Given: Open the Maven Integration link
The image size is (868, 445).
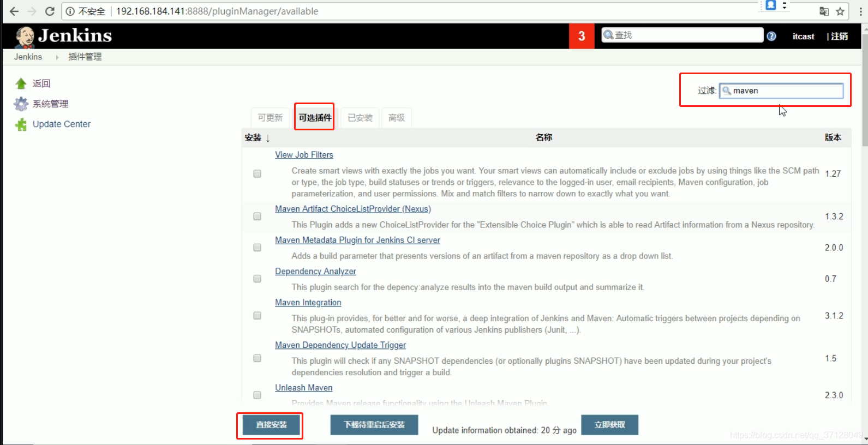Looking at the screenshot, I should 308,302.
